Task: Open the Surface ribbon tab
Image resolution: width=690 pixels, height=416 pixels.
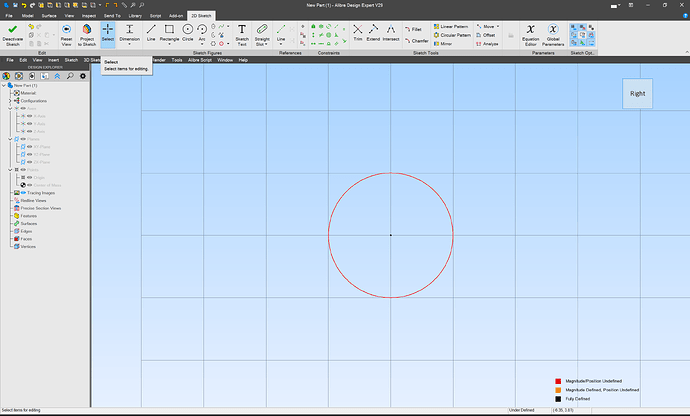Action: 49,16
